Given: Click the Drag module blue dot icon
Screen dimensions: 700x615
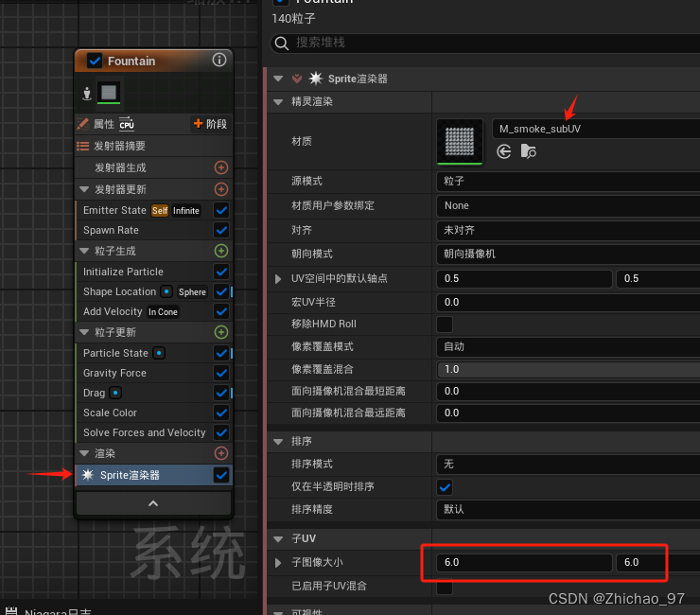Looking at the screenshot, I should 115,393.
